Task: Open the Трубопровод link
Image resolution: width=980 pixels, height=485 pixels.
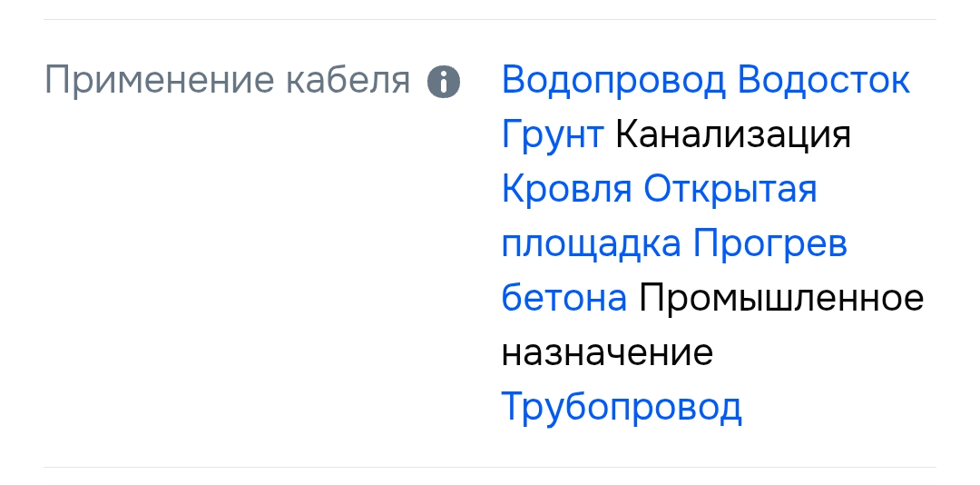Action: pyautogui.click(x=622, y=407)
